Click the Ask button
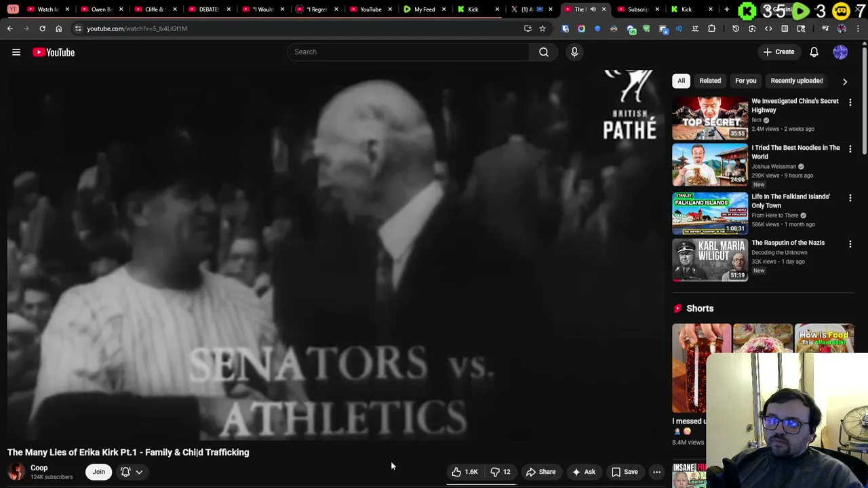The height and width of the screenshot is (488, 868). pos(583,472)
